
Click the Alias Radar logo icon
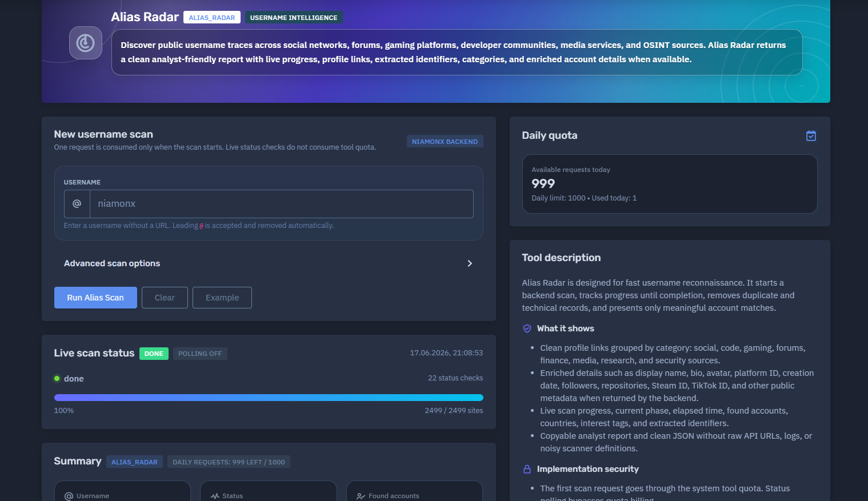click(x=86, y=43)
